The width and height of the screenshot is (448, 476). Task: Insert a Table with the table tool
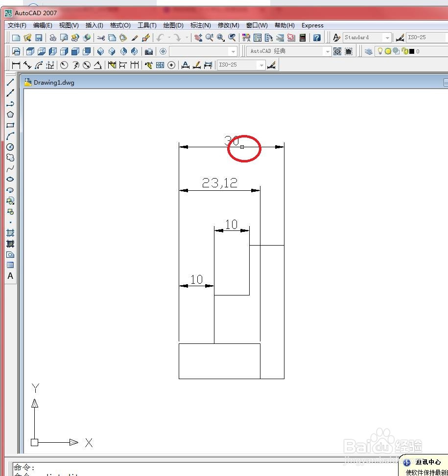(x=10, y=265)
